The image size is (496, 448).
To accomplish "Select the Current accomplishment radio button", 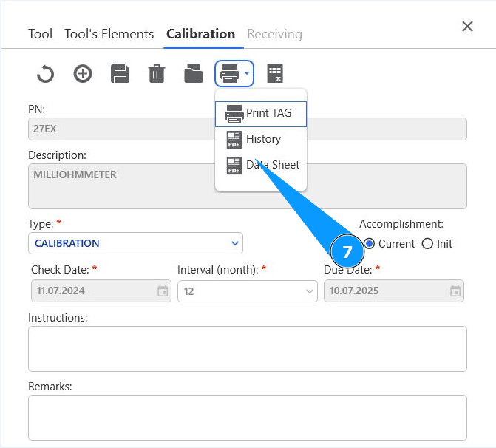I will pos(370,244).
